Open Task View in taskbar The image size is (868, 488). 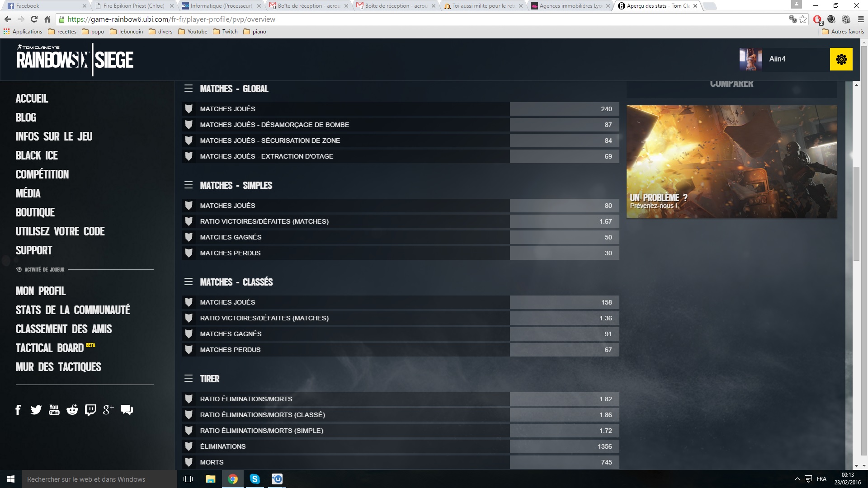188,479
